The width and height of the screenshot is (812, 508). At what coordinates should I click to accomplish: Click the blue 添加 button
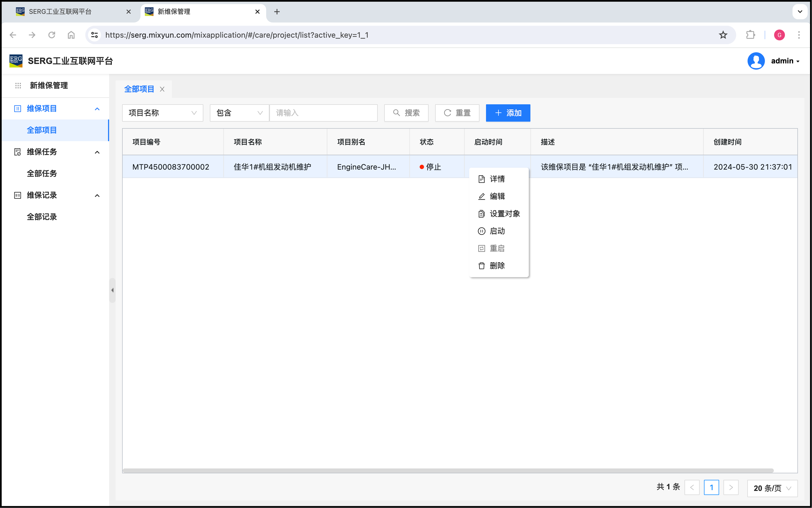508,113
